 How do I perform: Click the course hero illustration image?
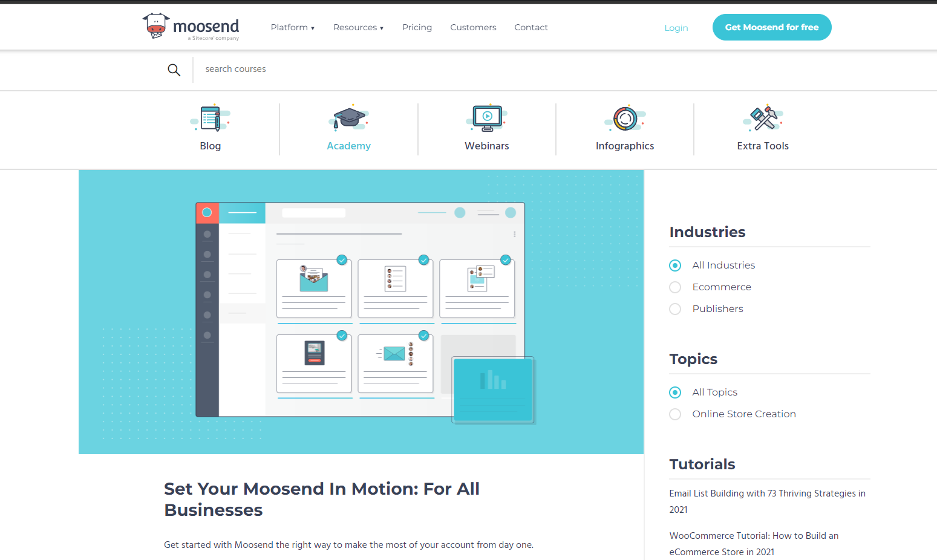pos(361,312)
